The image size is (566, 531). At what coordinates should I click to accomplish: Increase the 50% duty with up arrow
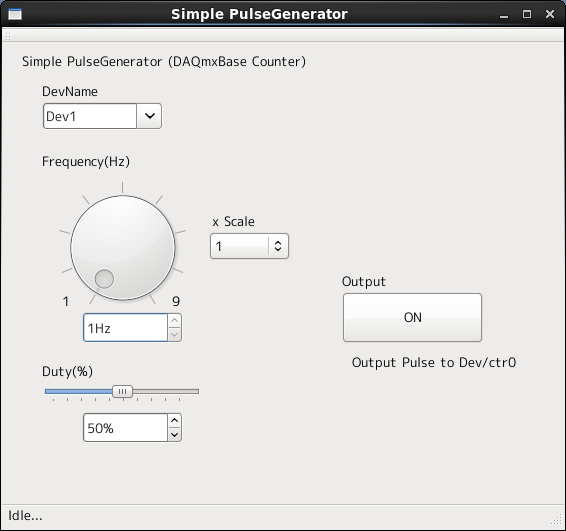[174, 421]
